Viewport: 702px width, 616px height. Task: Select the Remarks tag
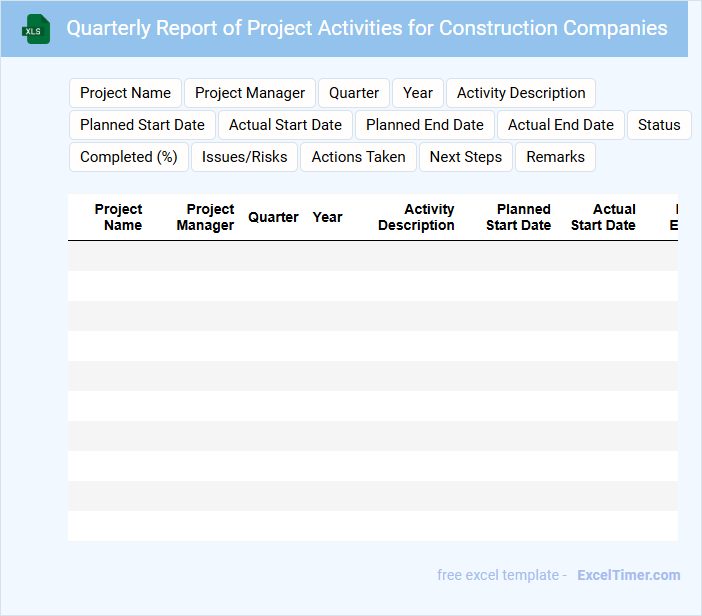click(555, 157)
